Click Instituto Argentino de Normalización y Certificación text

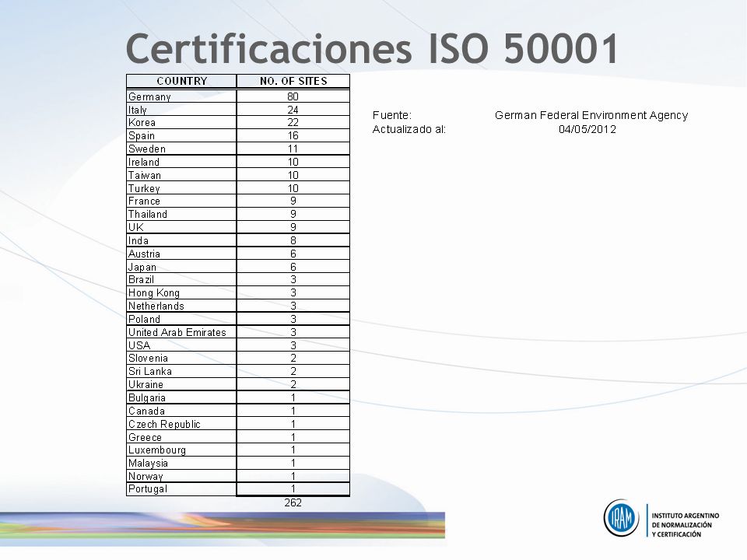pyautogui.click(x=685, y=525)
